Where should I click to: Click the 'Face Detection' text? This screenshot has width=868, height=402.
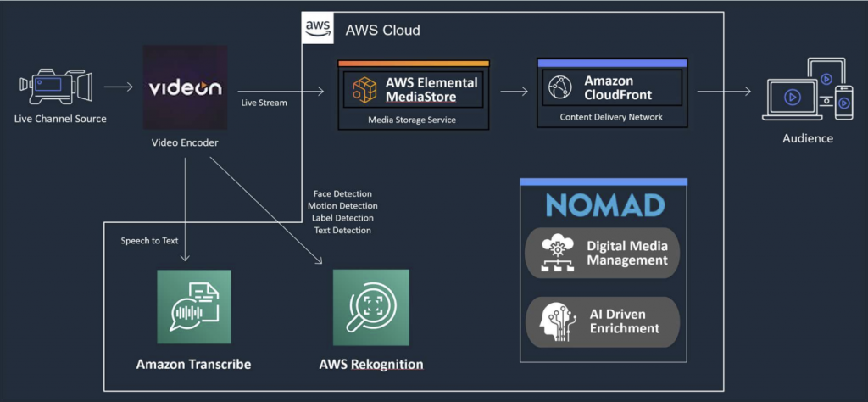342,194
